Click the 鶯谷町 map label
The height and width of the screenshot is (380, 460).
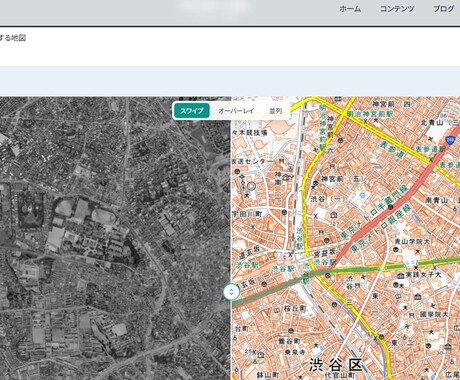pyautogui.click(x=289, y=341)
